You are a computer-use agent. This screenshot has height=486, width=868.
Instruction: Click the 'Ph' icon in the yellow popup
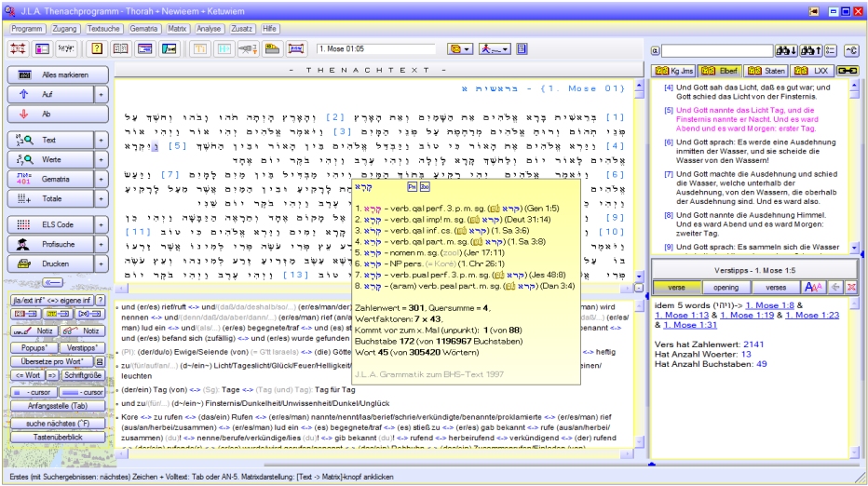(x=412, y=187)
